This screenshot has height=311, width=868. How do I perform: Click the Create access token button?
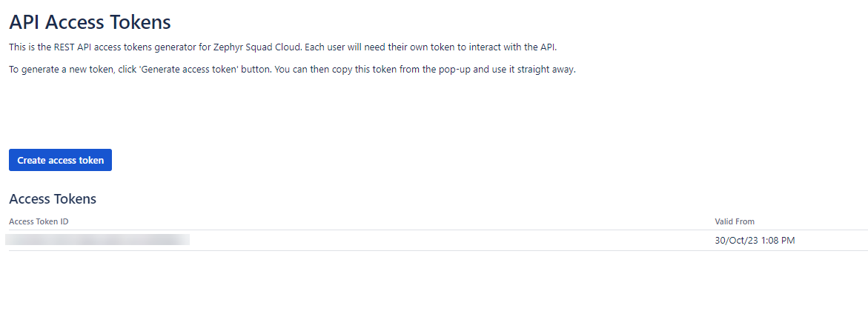[60, 160]
